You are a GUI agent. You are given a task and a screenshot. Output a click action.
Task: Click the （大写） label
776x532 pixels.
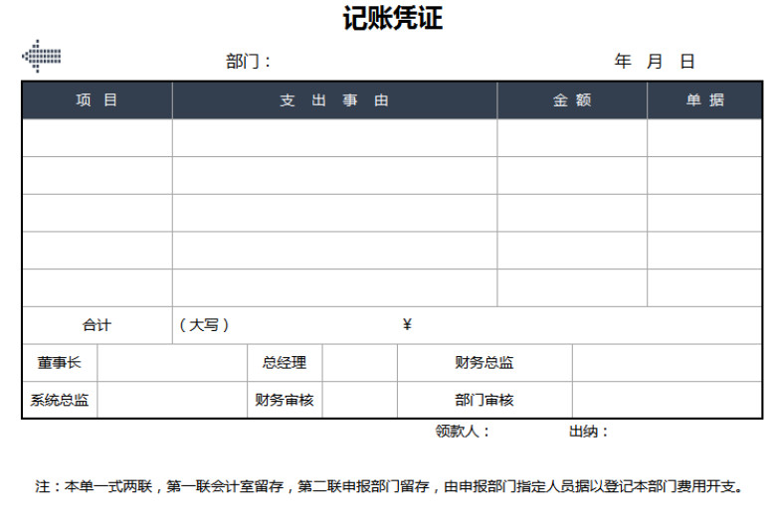tap(204, 325)
